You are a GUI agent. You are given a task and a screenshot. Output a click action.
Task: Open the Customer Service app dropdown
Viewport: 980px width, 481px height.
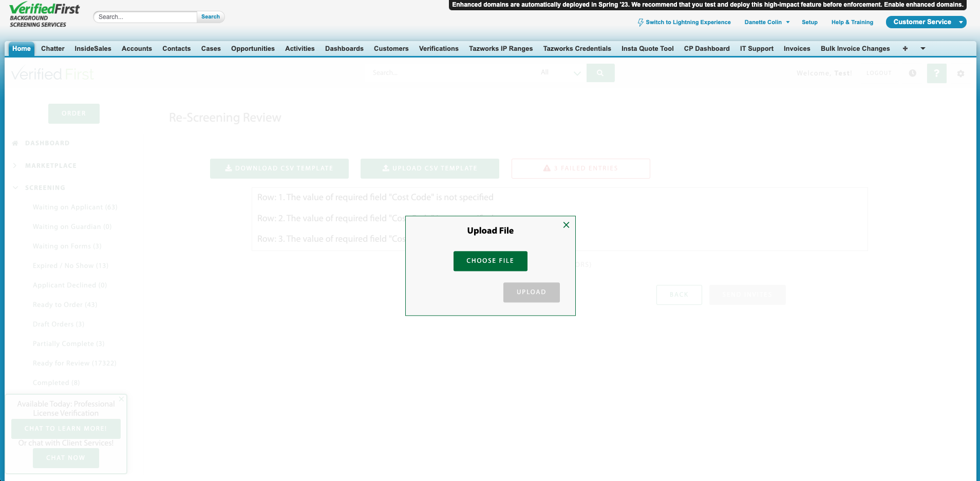tap(926, 22)
